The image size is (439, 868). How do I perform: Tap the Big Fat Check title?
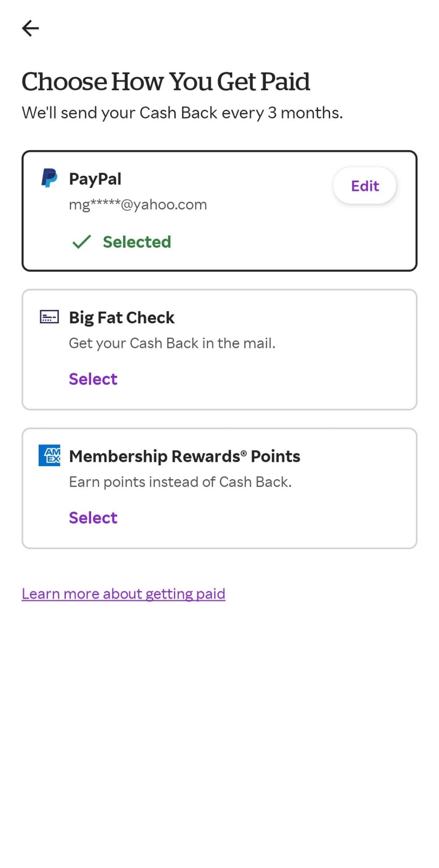tap(121, 318)
